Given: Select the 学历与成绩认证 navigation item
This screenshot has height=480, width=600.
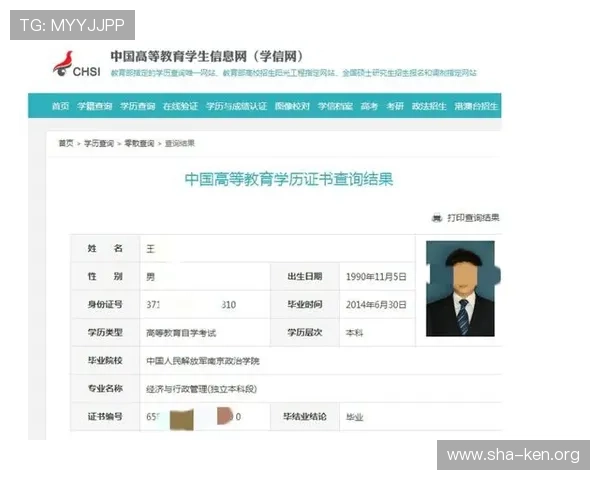Looking at the screenshot, I should 236,106.
